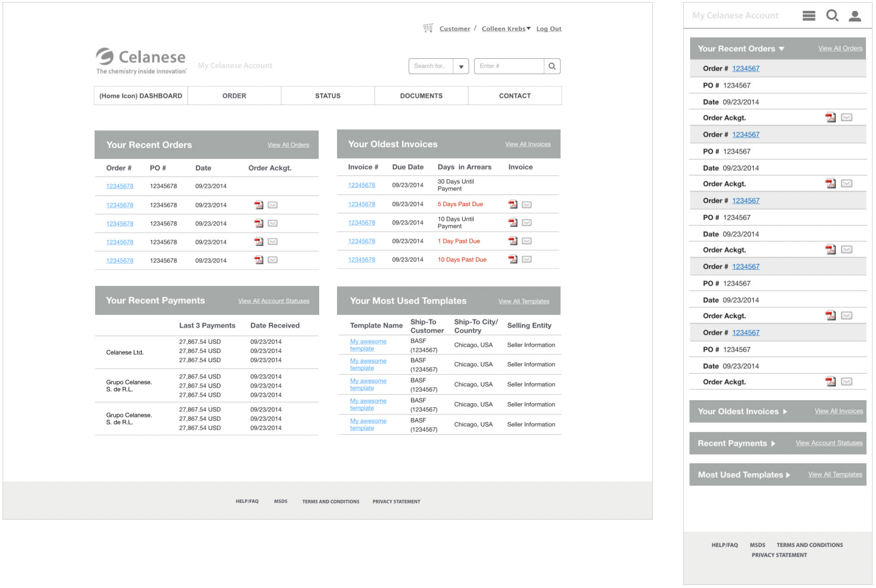
Task: Open PDF for 5 Days Past Due invoice
Action: [513, 204]
